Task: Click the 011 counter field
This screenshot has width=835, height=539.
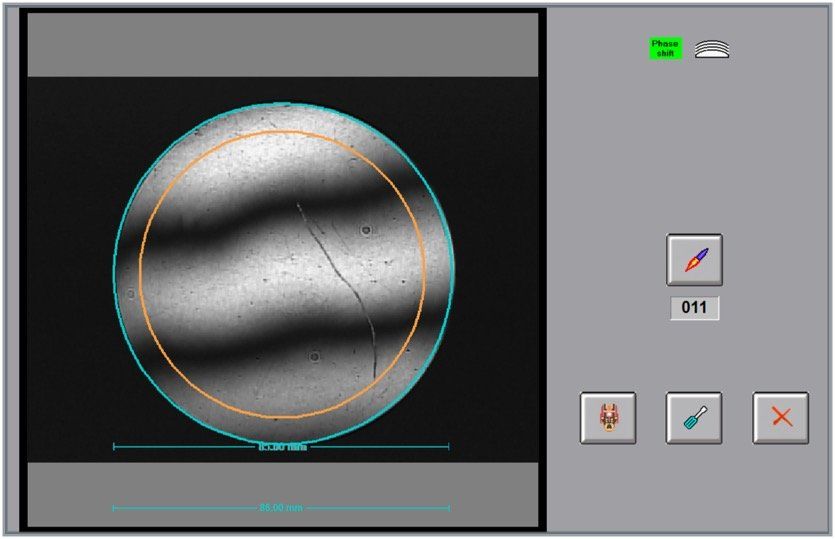Action: click(694, 308)
